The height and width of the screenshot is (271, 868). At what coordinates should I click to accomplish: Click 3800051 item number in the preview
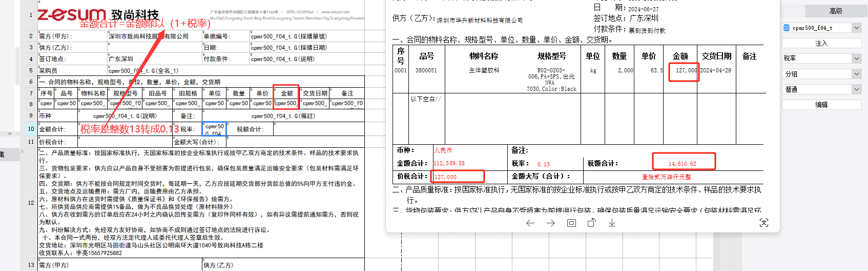(426, 70)
